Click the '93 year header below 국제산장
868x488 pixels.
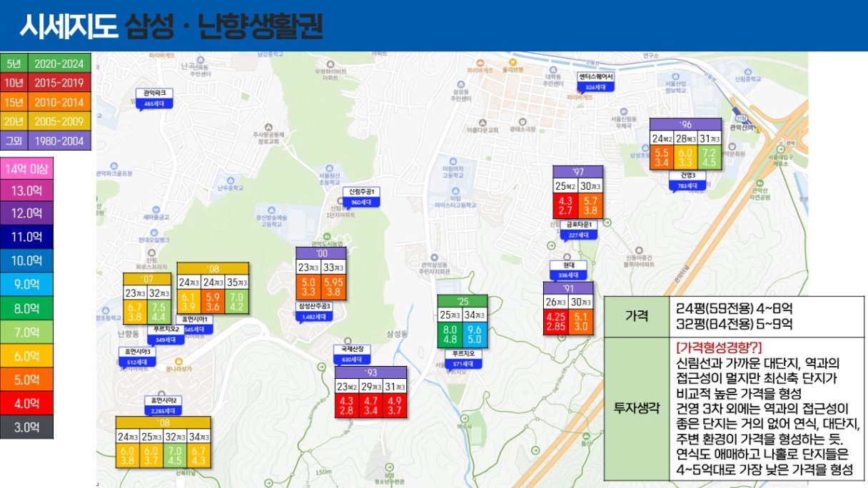click(370, 373)
